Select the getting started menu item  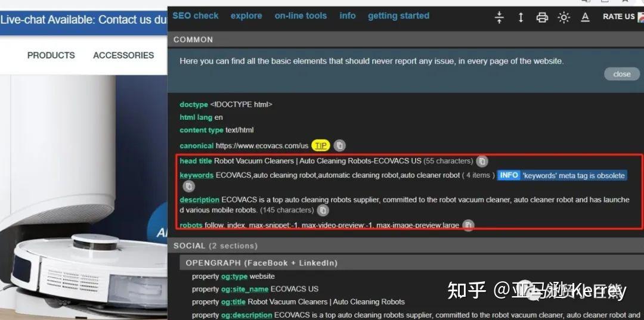pos(398,16)
